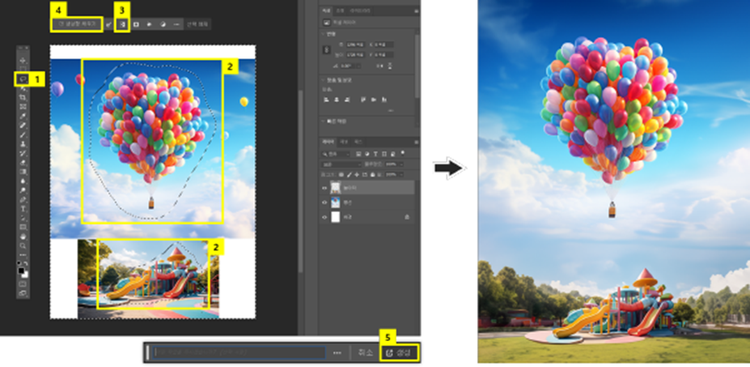The width and height of the screenshot is (750, 367).
Task: Select the Lasso tool
Action: coord(23,78)
